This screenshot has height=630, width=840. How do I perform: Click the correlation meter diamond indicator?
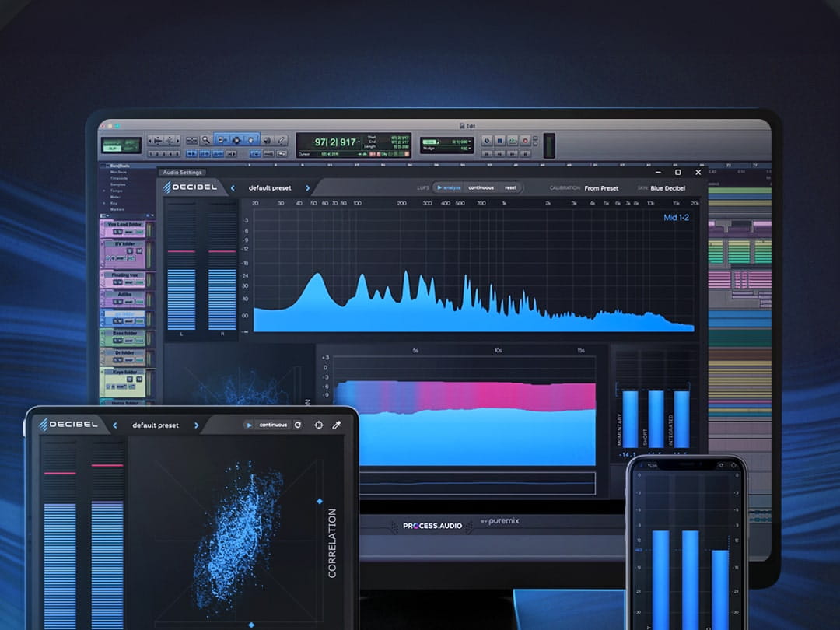pyautogui.click(x=320, y=502)
